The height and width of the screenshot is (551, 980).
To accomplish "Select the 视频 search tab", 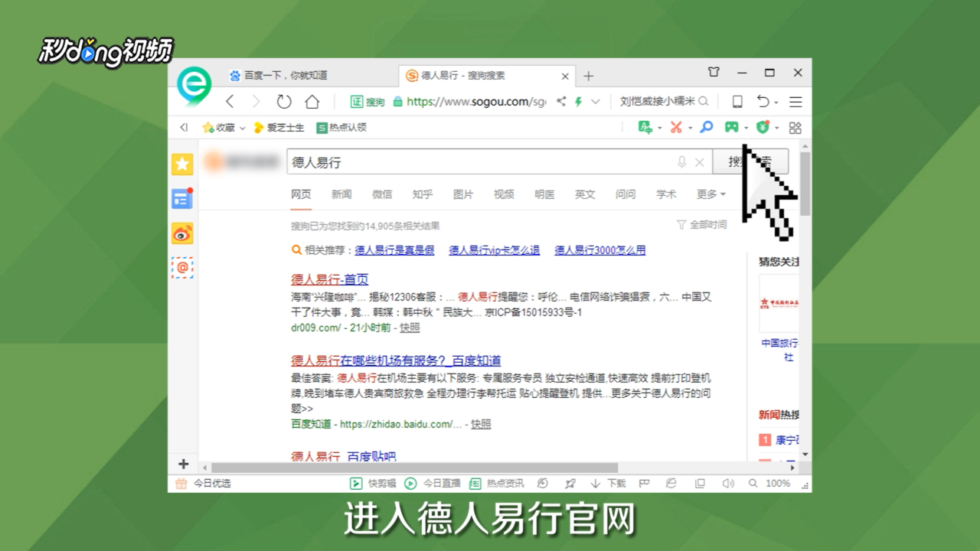I will point(504,194).
